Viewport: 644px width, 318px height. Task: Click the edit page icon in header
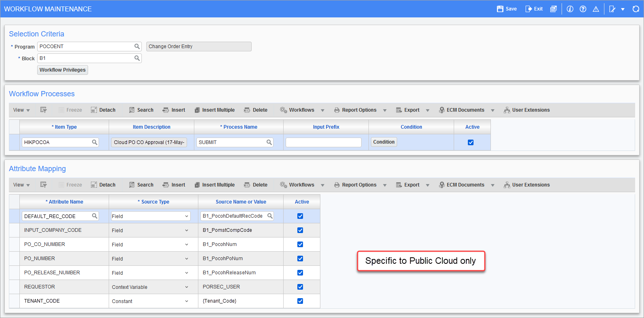coord(612,9)
